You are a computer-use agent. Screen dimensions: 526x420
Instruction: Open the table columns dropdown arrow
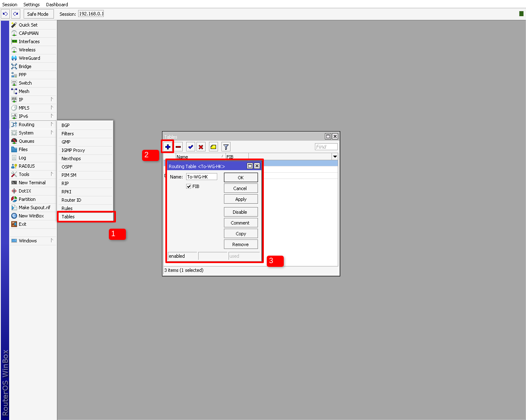point(335,156)
